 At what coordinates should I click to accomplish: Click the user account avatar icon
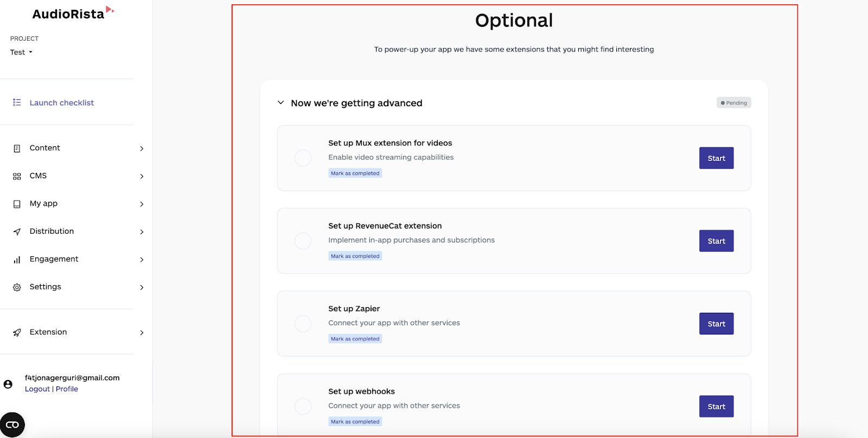point(8,384)
